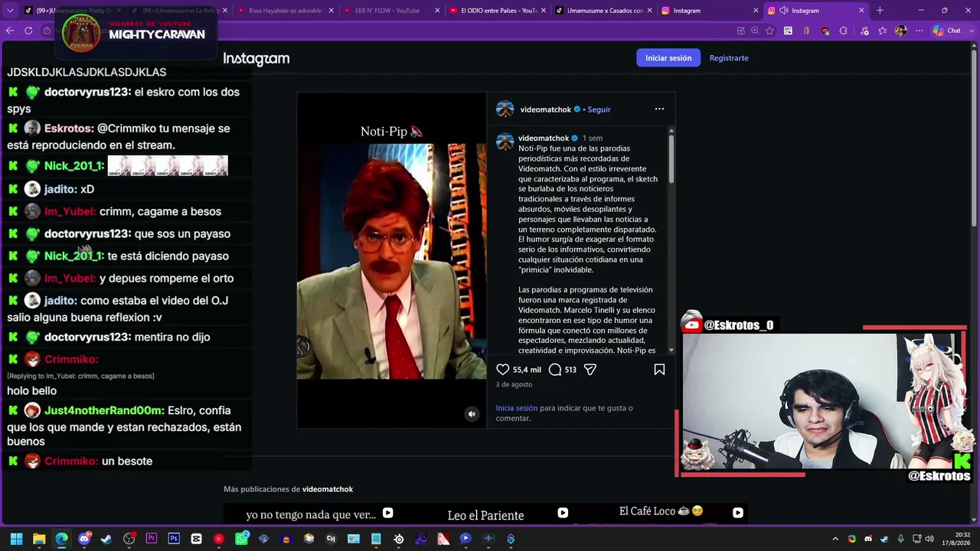Play the Noti-Pip video
980x551 pixels.
click(x=391, y=260)
